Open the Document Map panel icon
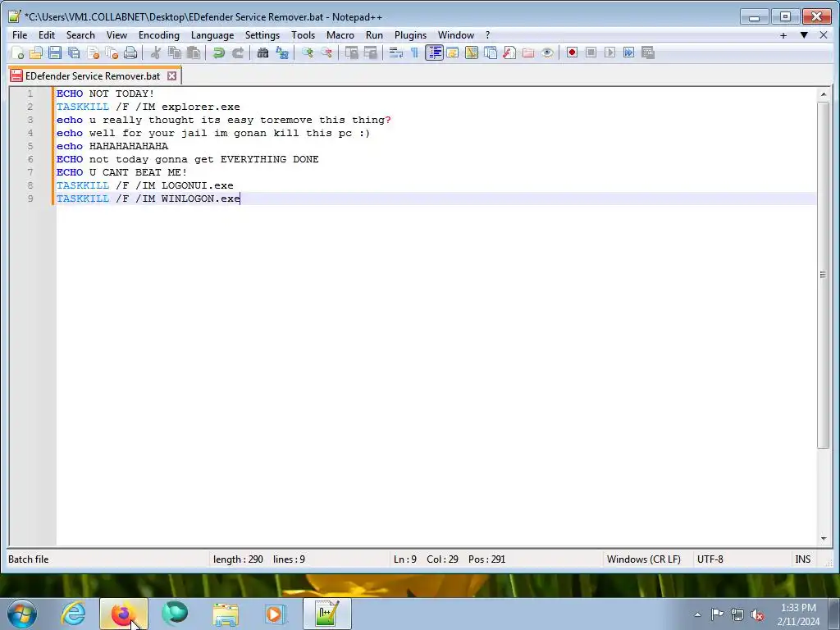 (472, 52)
